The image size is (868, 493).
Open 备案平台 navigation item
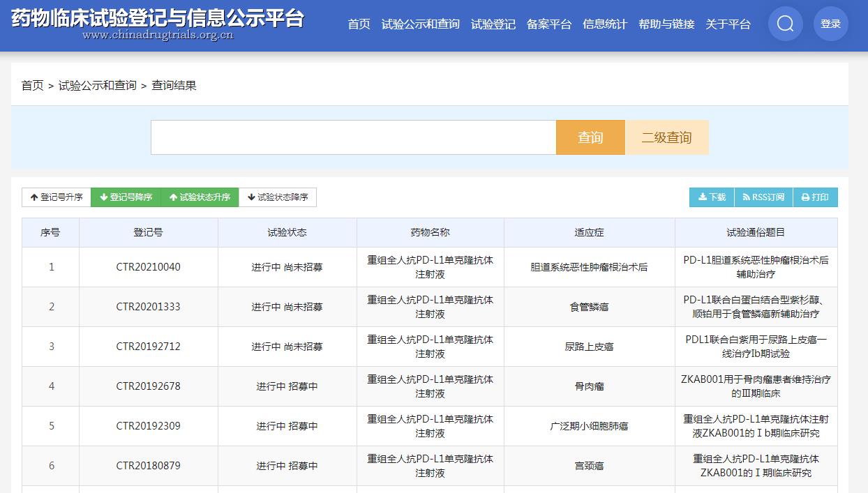click(x=548, y=24)
